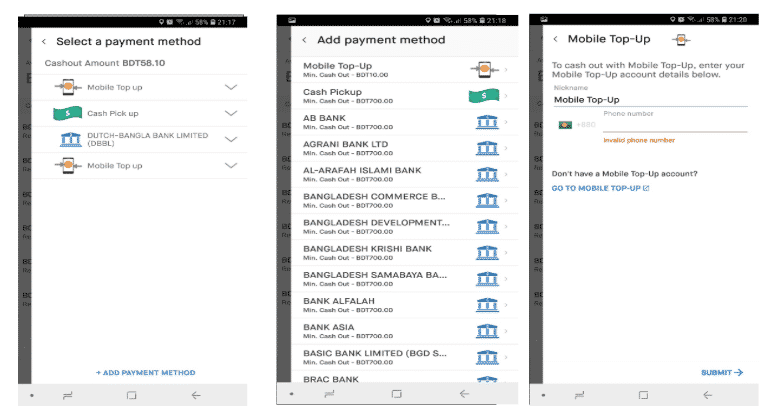Tap Android home key on left phone
The width and height of the screenshot is (775, 419).
[131, 395]
